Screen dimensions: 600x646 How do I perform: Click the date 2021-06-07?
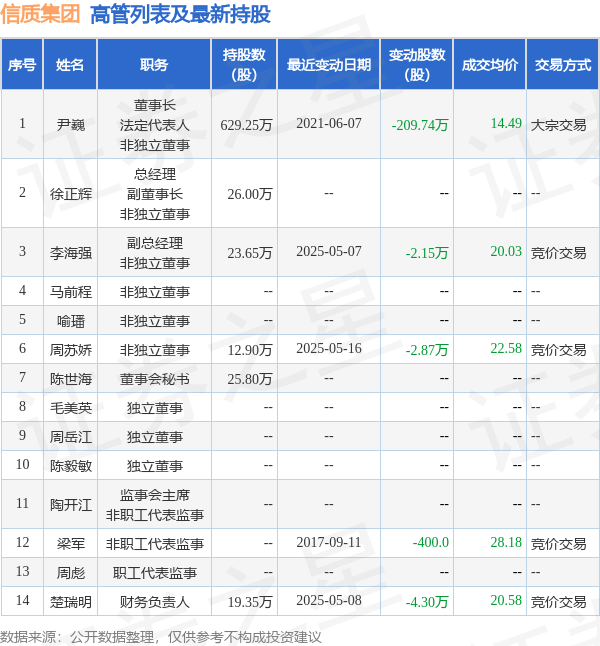tap(329, 123)
